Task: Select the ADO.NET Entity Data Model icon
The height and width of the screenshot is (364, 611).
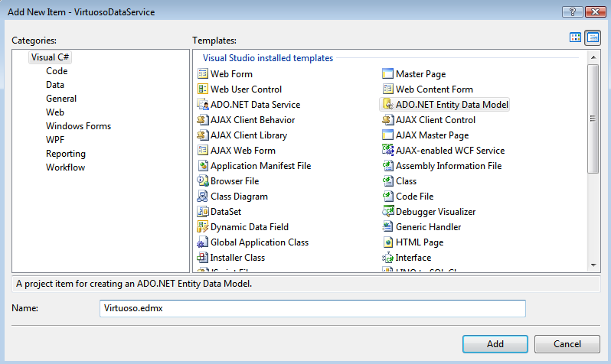Action: point(387,104)
